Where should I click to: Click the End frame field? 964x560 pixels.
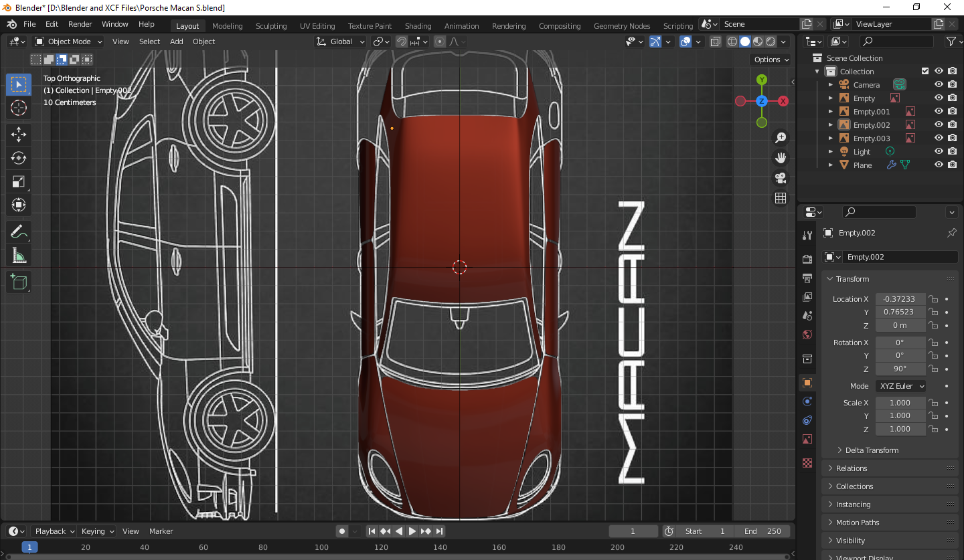[762, 531]
